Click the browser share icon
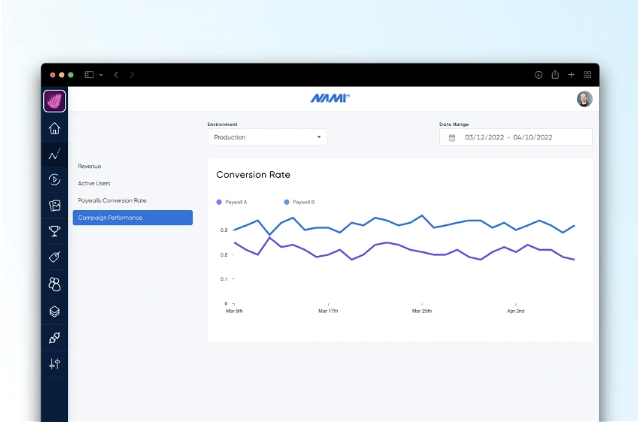This screenshot has height=426, width=638. click(555, 75)
